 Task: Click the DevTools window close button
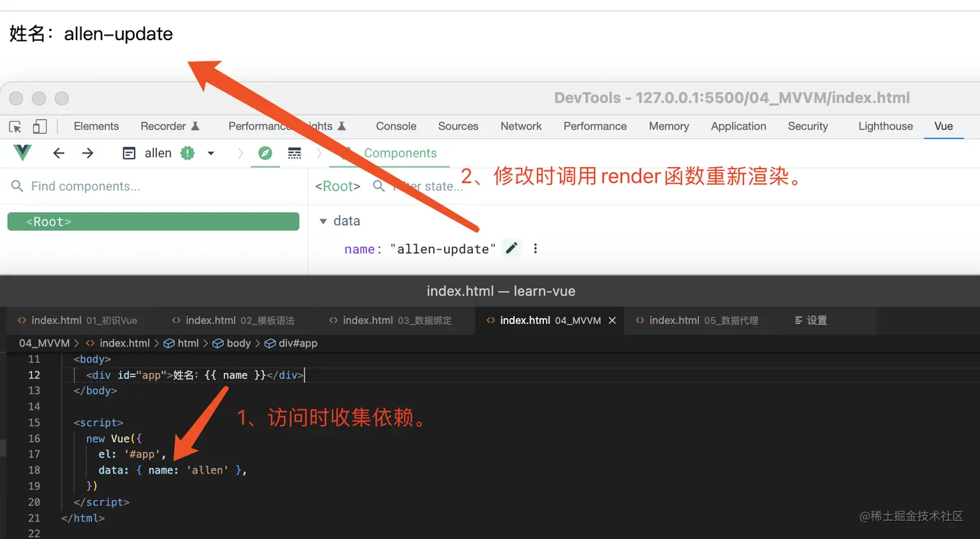(16, 98)
